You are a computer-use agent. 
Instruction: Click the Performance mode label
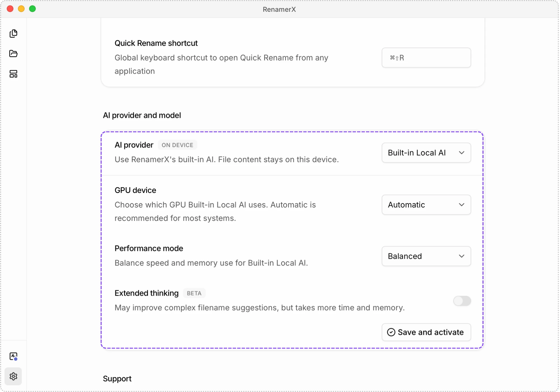tap(149, 248)
